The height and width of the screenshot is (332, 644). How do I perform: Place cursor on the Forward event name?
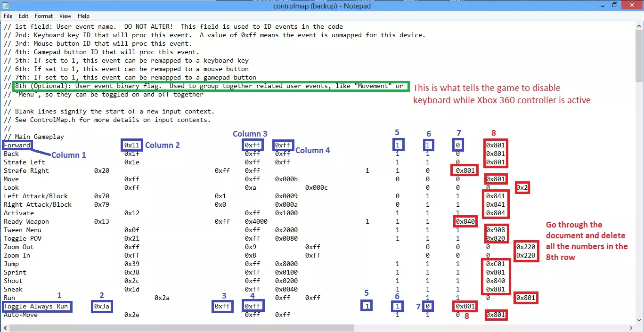point(17,145)
